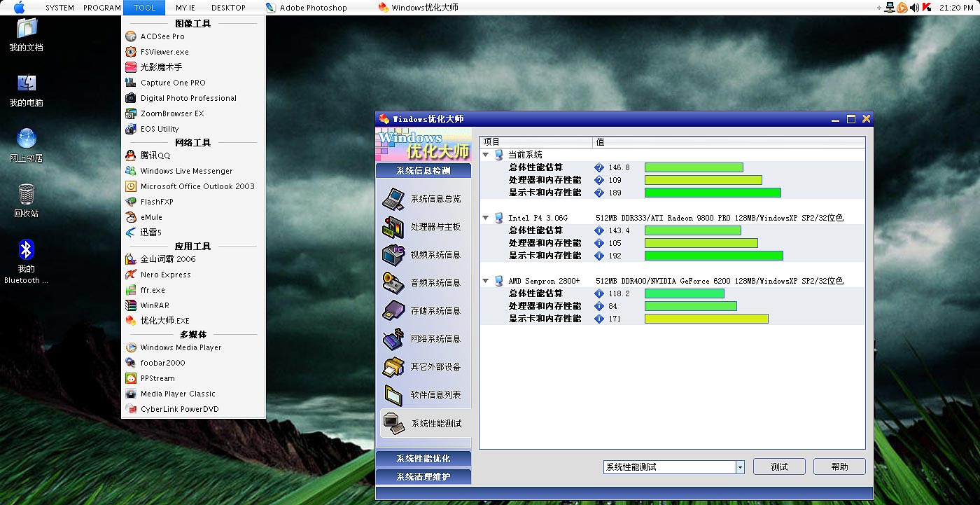Choose Media Player Classic in the menu
Screen dimensions: 980x505
pos(193,394)
